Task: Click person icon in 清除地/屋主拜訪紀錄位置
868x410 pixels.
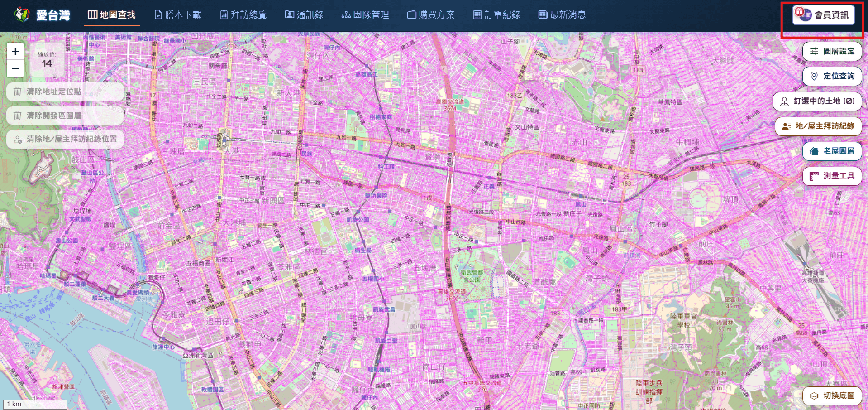Action: click(x=18, y=140)
